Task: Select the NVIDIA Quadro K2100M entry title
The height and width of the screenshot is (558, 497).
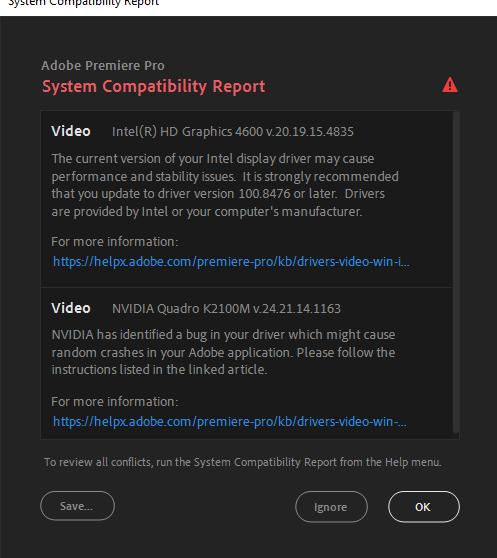Action: pyautogui.click(x=226, y=309)
